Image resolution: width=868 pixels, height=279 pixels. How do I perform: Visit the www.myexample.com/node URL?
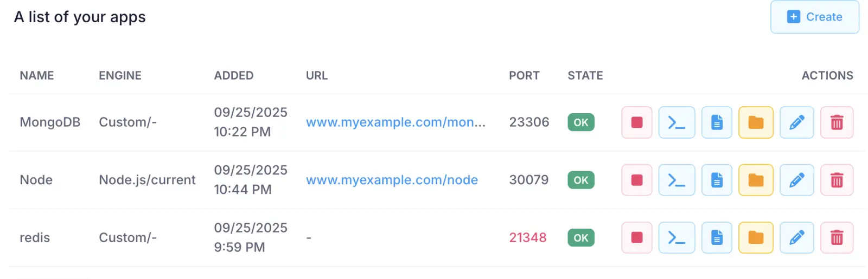point(392,180)
